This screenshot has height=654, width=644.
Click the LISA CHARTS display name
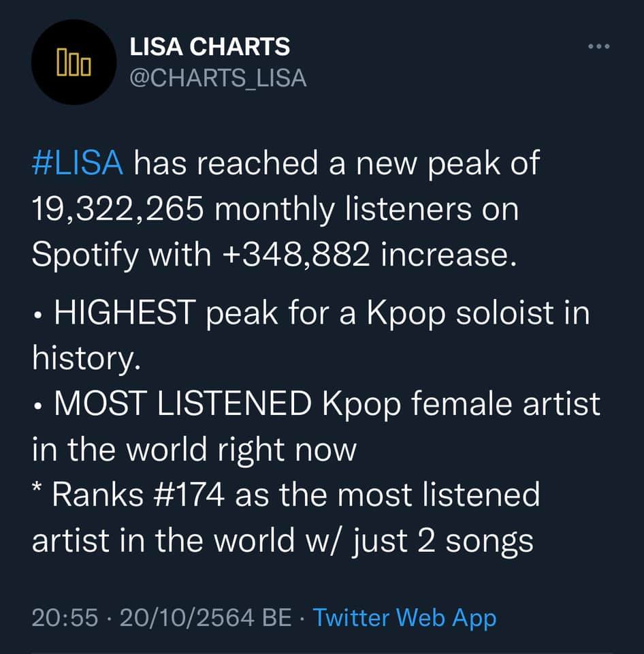(x=210, y=46)
